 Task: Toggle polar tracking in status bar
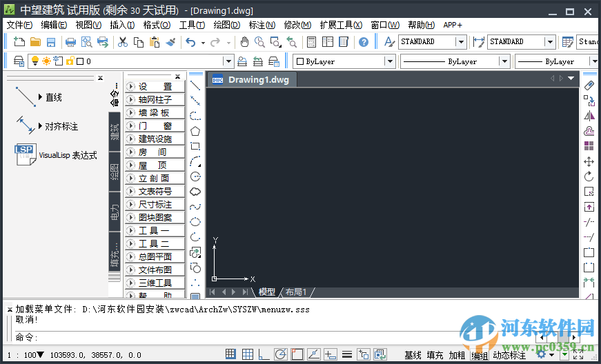(x=281, y=354)
